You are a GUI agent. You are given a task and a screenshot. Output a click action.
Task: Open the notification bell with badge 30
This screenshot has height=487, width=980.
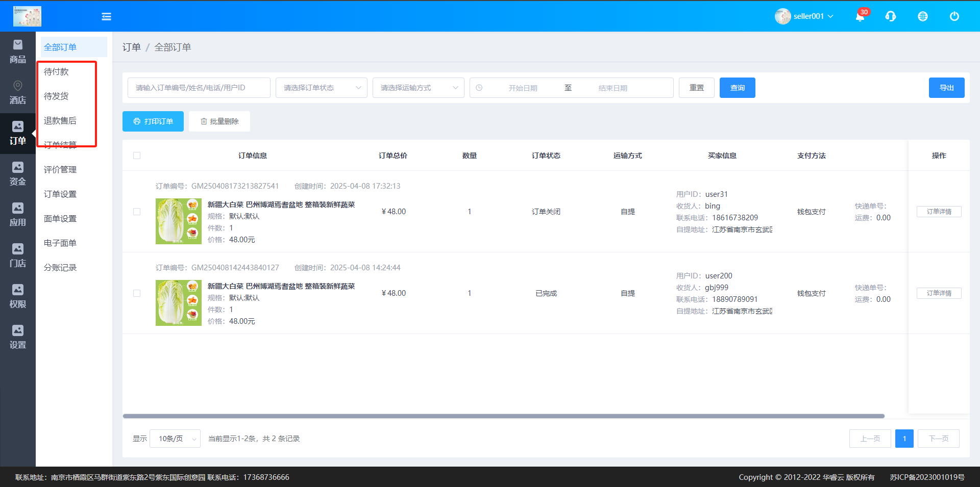(x=860, y=16)
